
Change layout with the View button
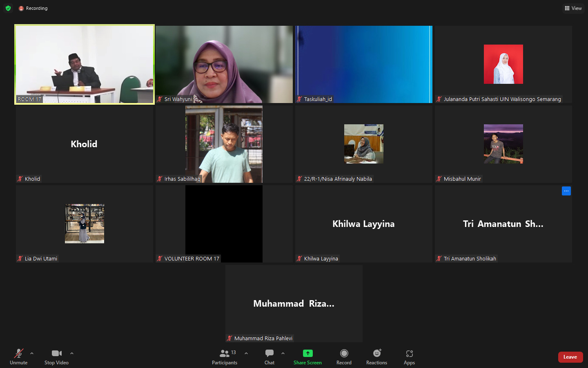573,8
